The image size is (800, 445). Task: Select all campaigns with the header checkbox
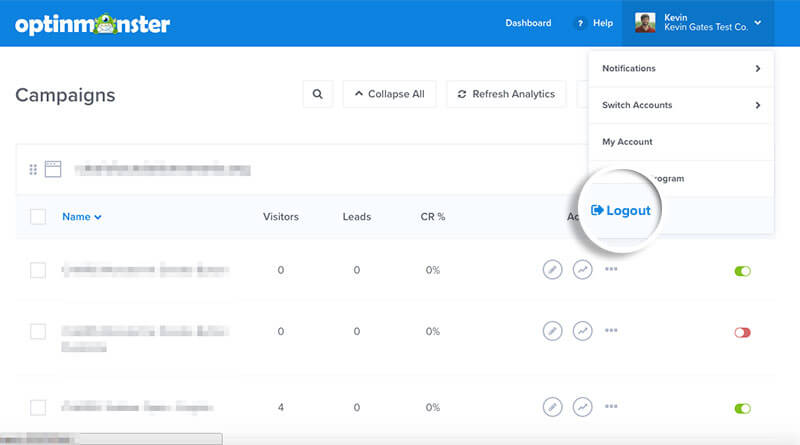point(38,217)
